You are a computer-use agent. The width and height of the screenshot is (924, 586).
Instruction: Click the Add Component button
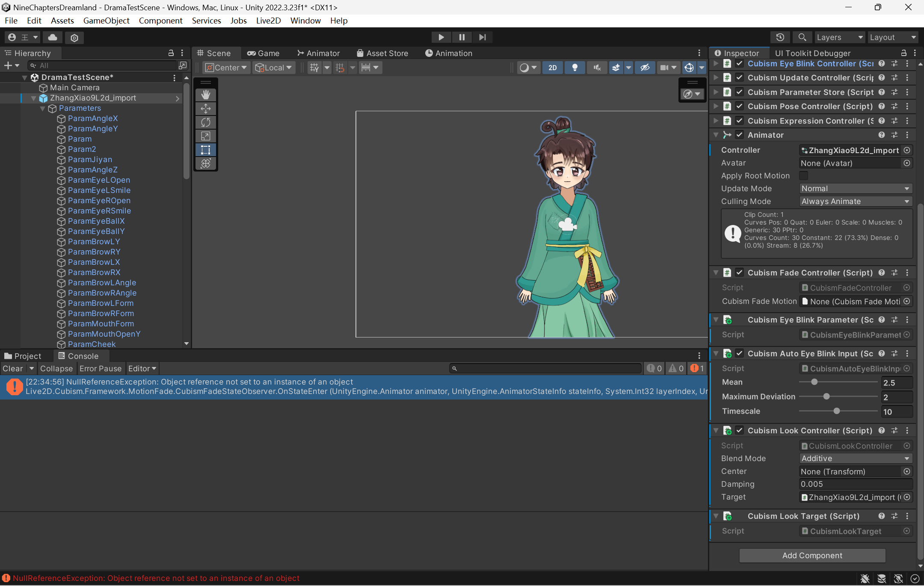click(812, 555)
